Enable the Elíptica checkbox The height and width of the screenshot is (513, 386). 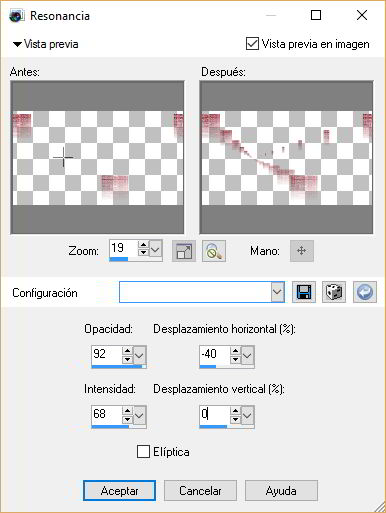[143, 452]
